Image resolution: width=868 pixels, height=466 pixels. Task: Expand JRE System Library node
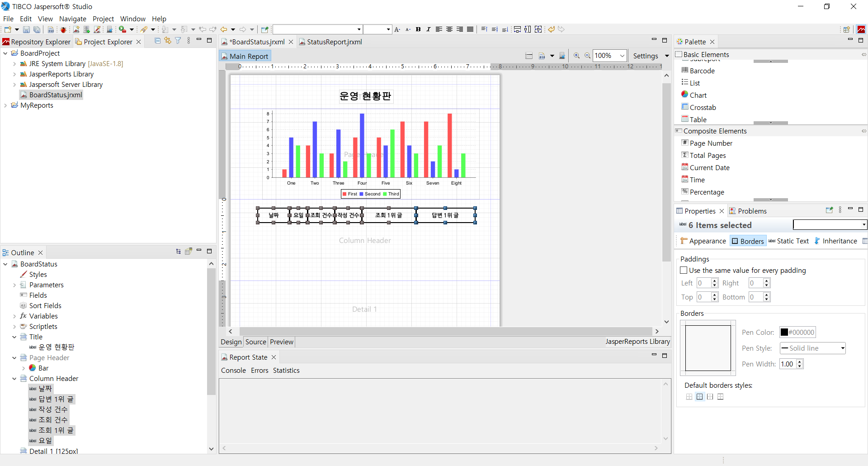[14, 64]
